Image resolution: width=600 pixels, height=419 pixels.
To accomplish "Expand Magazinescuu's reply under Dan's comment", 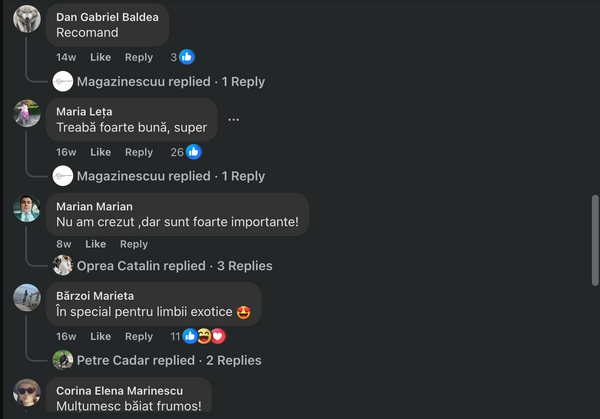I will click(x=158, y=81).
